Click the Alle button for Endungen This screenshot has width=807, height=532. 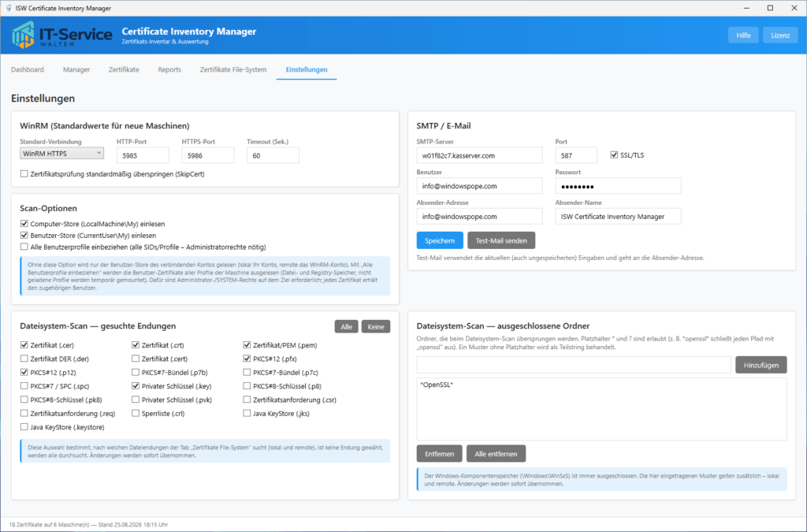point(347,327)
